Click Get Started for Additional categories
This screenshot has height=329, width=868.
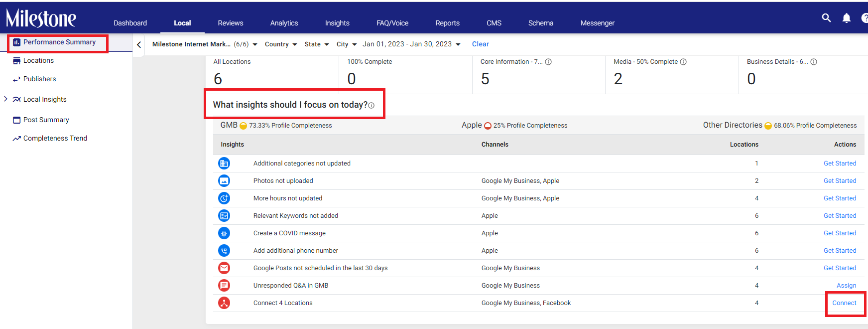840,164
